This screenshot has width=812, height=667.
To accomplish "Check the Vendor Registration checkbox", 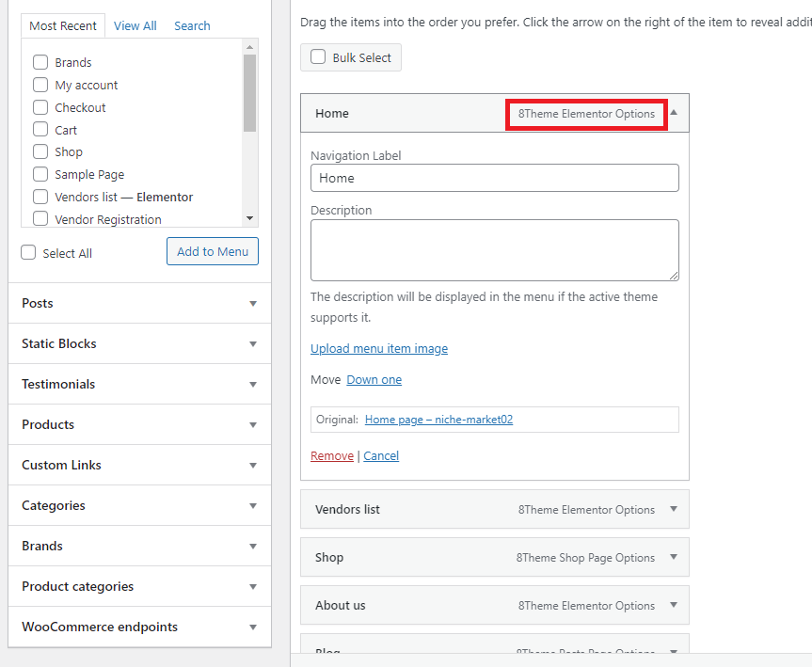I will (40, 219).
